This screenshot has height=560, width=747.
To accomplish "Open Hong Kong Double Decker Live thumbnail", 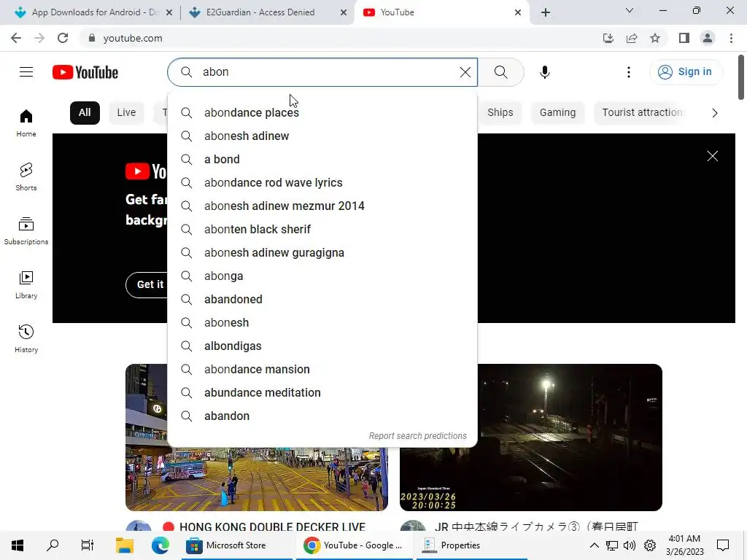I will [x=256, y=479].
